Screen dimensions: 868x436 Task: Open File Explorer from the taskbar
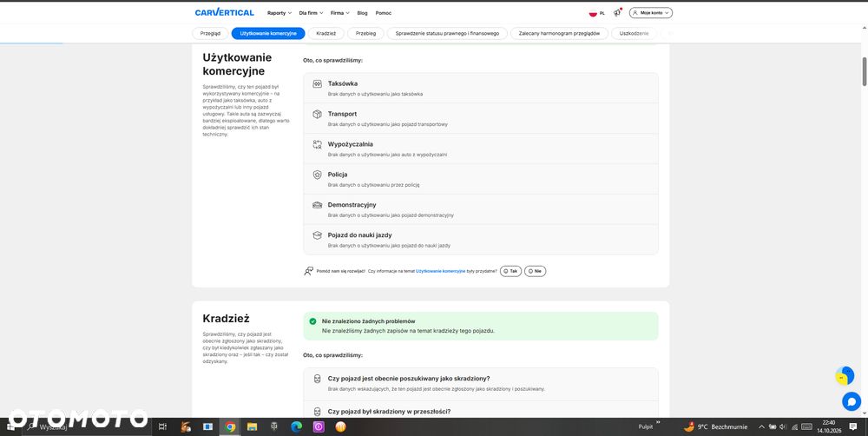(252, 426)
